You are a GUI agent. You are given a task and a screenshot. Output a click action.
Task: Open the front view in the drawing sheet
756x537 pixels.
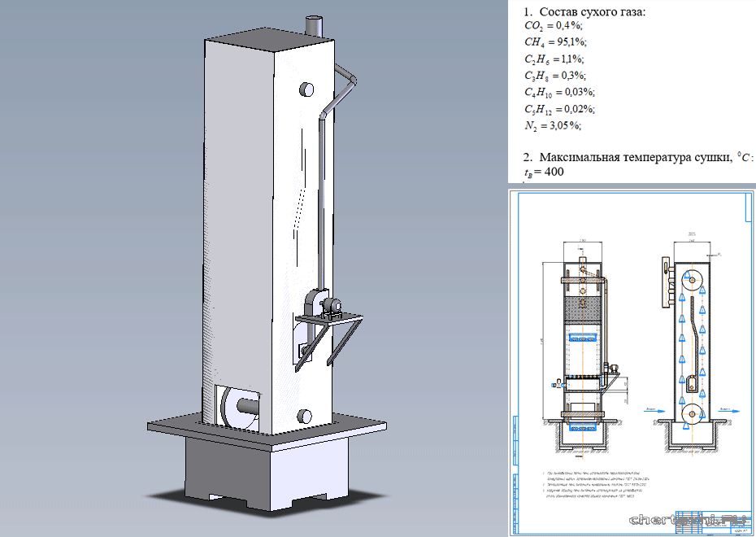point(581,342)
